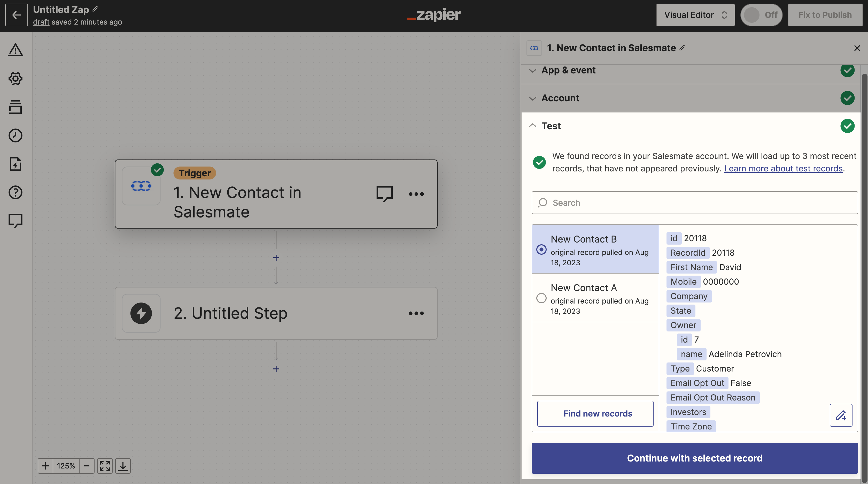Open the Zap runs file-bolt icon
868x484 pixels.
point(16,164)
